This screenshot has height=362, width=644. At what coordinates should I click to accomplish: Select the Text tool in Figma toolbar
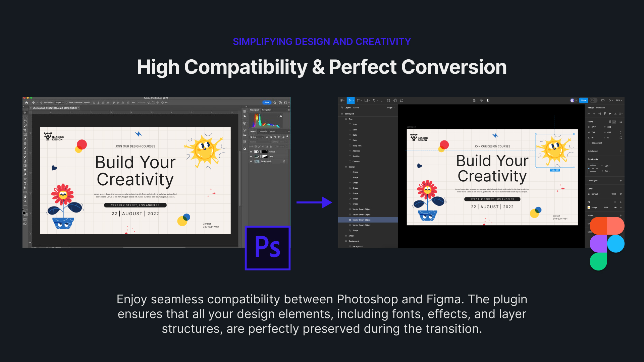[x=382, y=100]
